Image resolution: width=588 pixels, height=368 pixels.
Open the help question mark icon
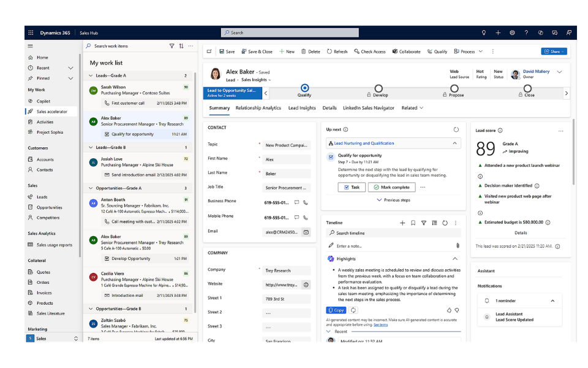(527, 33)
